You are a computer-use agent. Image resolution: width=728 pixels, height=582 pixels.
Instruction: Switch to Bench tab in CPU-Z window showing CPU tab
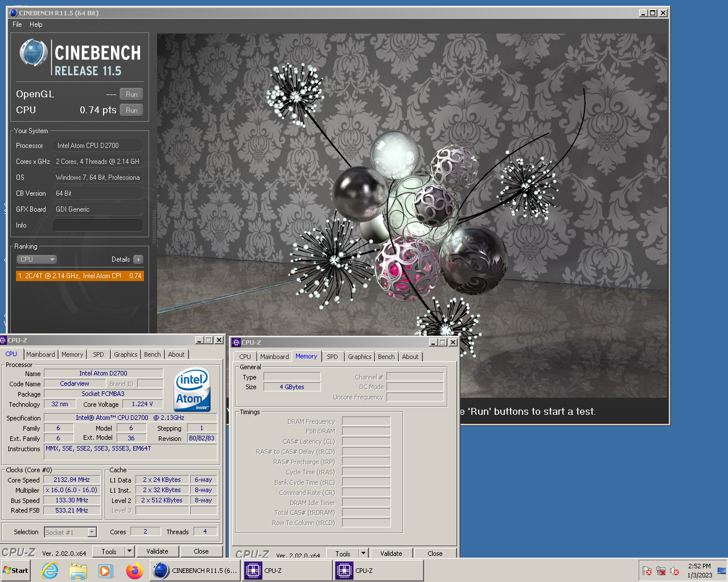coord(152,354)
